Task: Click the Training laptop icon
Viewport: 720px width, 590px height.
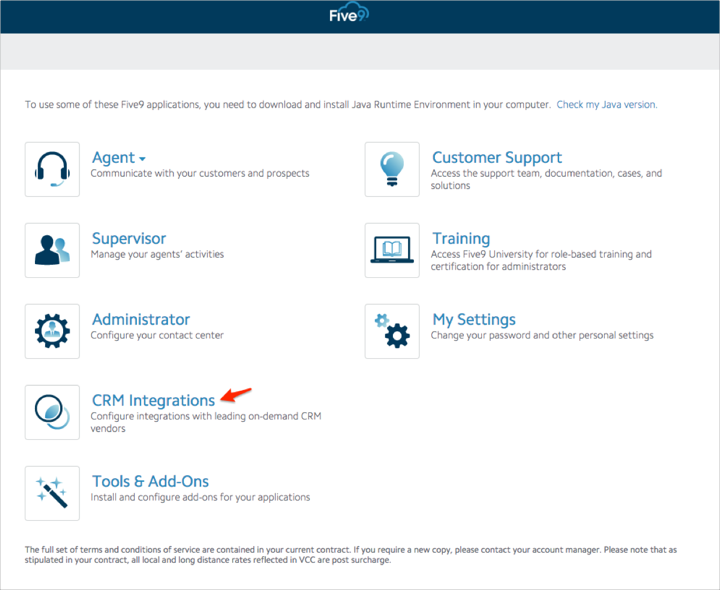Action: 392,250
